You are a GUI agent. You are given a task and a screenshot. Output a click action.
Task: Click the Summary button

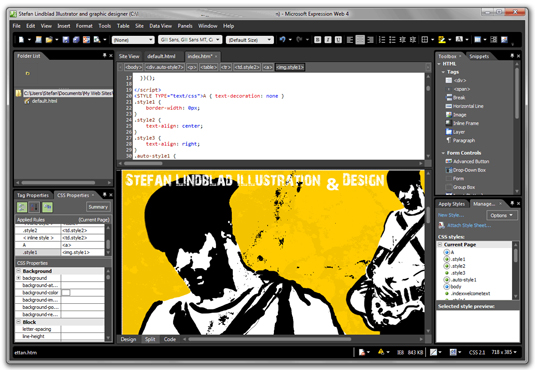pos(98,207)
